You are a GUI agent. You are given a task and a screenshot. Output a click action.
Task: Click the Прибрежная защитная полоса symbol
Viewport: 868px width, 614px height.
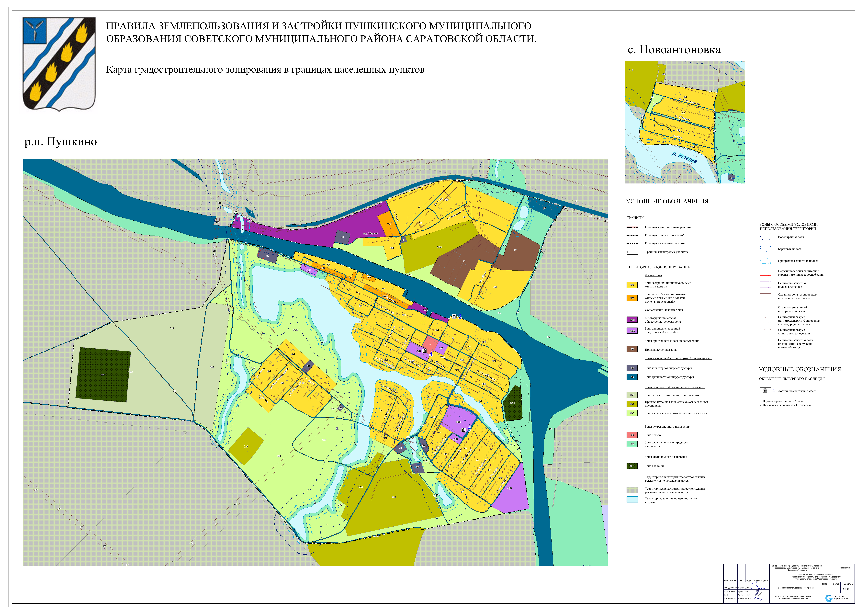point(765,261)
